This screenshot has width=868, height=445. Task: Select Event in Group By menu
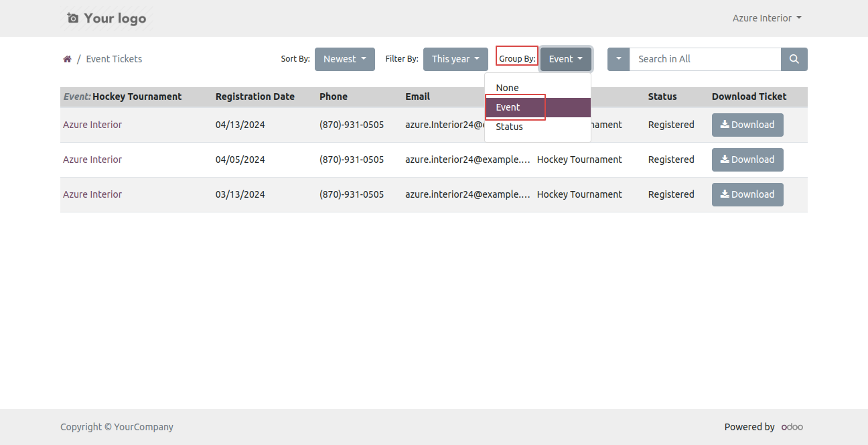point(538,107)
